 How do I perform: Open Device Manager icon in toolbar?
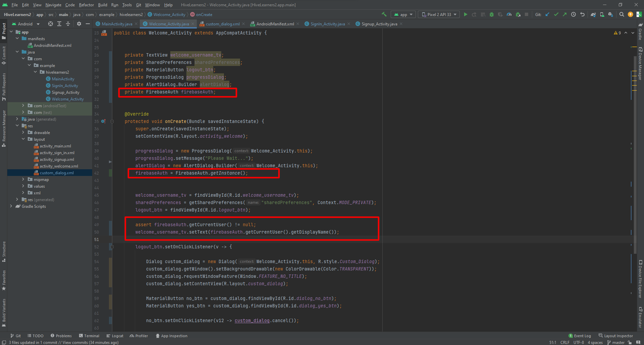602,15
